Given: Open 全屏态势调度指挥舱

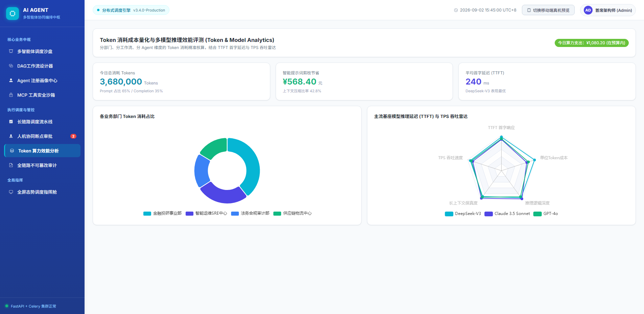Looking at the screenshot, I should point(42,192).
